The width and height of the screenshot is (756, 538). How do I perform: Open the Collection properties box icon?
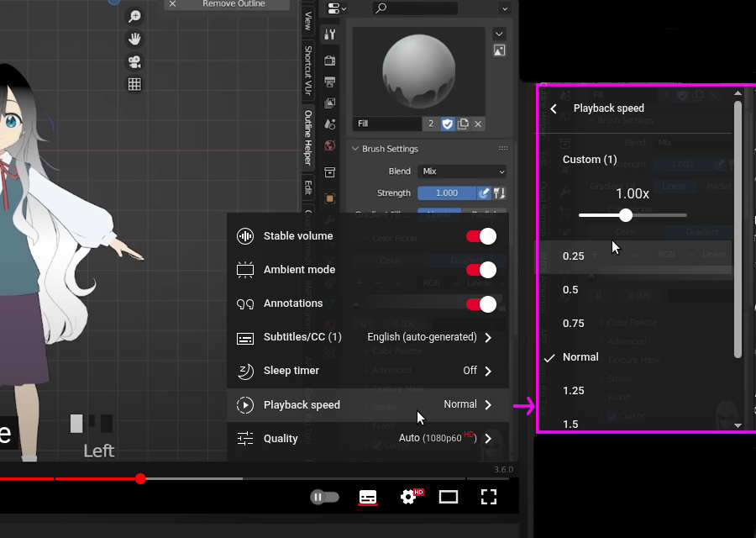[x=330, y=172]
